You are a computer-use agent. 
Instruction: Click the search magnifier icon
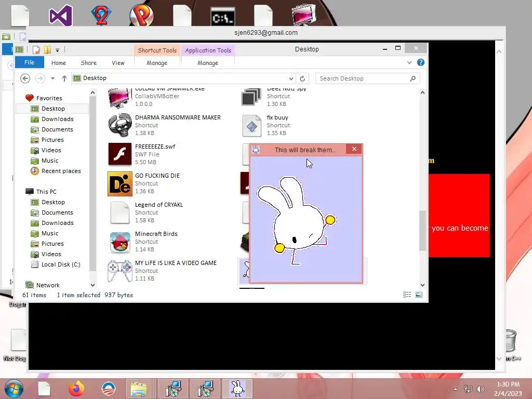tap(413, 78)
